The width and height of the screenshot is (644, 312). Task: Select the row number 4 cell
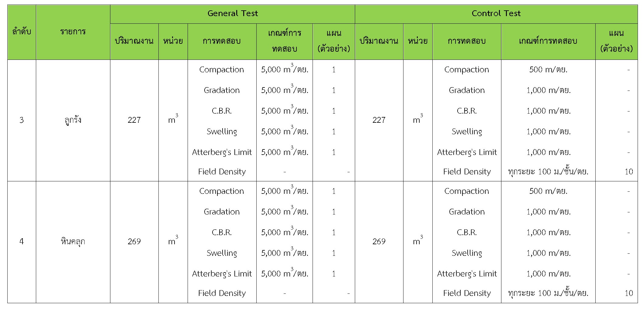[22, 242]
